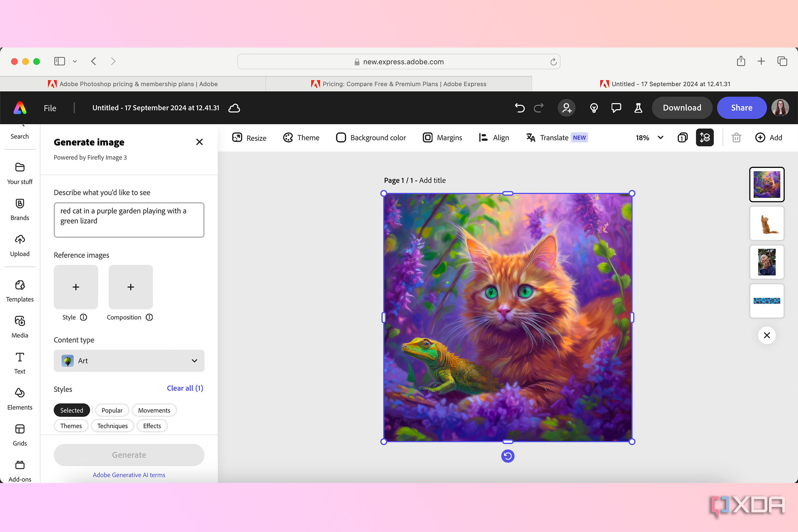Image resolution: width=798 pixels, height=532 pixels.
Task: Click the pages count icon
Action: pos(682,138)
